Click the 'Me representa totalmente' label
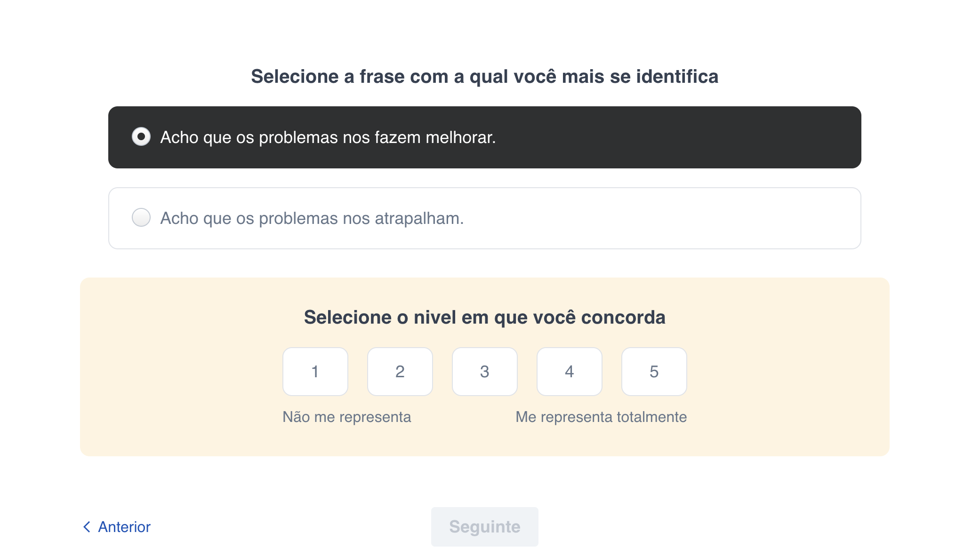 point(602,416)
